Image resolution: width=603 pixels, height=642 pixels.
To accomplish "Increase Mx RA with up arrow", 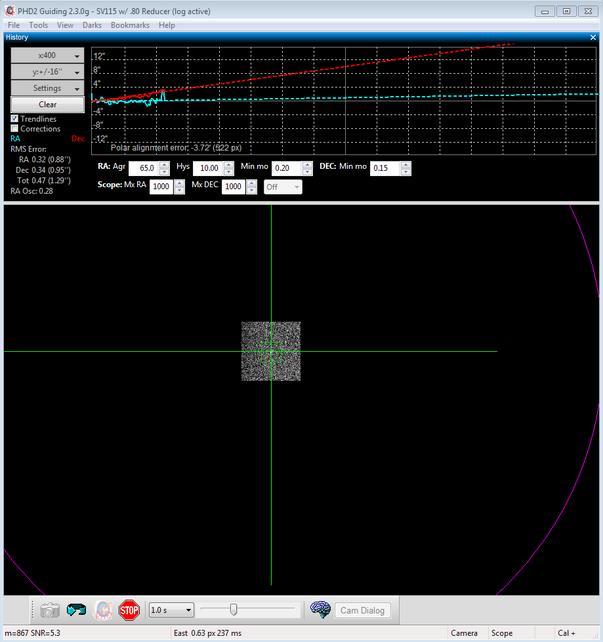I will tap(179, 183).
